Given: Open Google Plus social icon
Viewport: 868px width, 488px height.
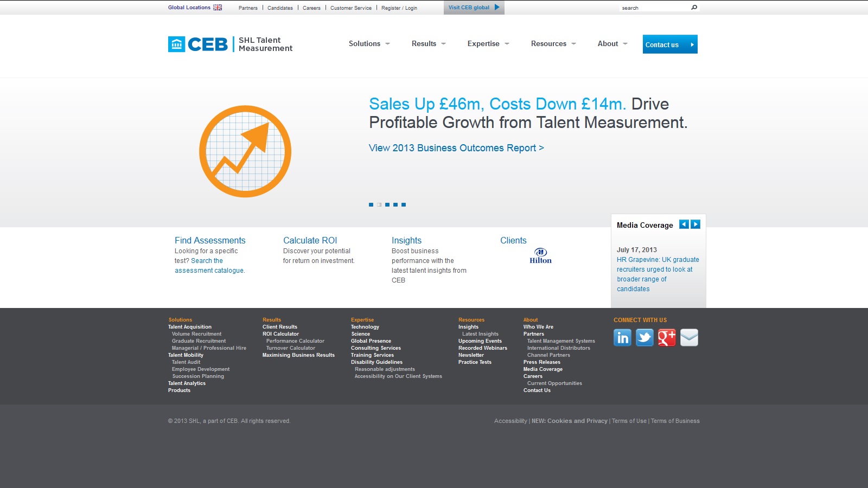Looking at the screenshot, I should (667, 337).
